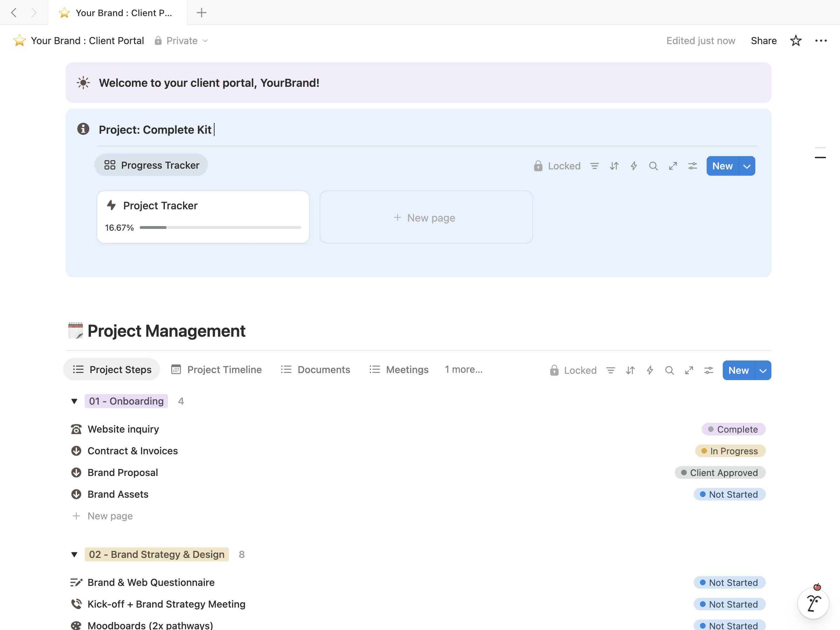Open Private sharing dropdown
The width and height of the screenshot is (840, 630).
(x=182, y=41)
